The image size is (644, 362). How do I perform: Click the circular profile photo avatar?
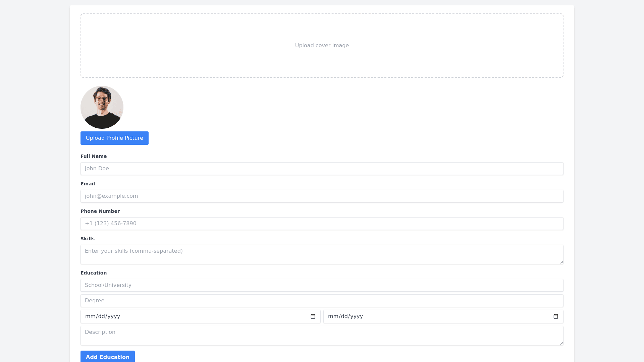102,107
